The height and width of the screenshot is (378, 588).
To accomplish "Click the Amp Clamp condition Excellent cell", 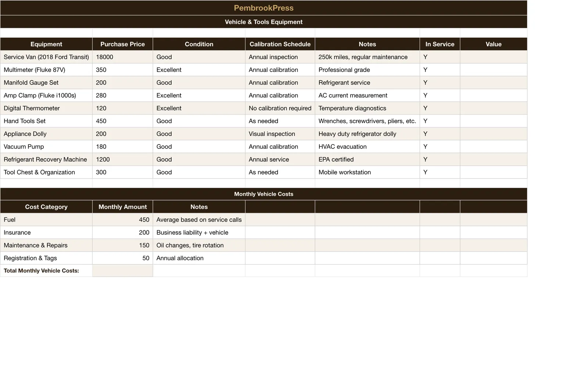I will pos(199,96).
